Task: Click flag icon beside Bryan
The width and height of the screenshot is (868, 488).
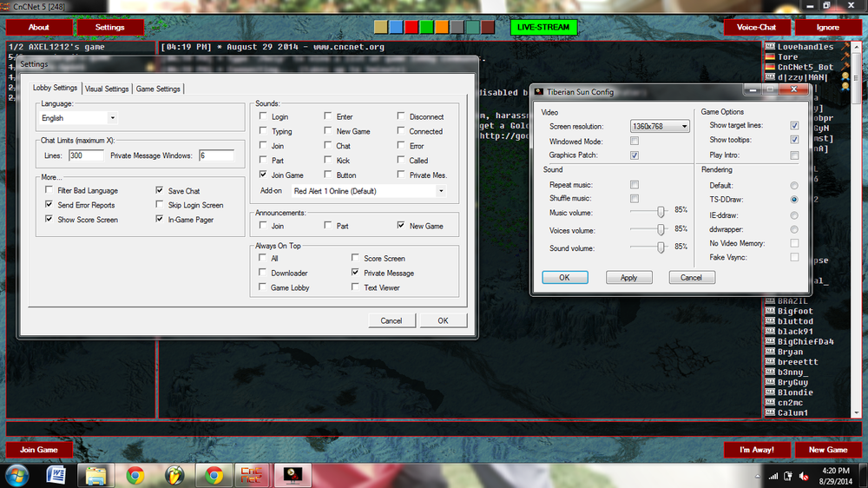Action: point(769,352)
